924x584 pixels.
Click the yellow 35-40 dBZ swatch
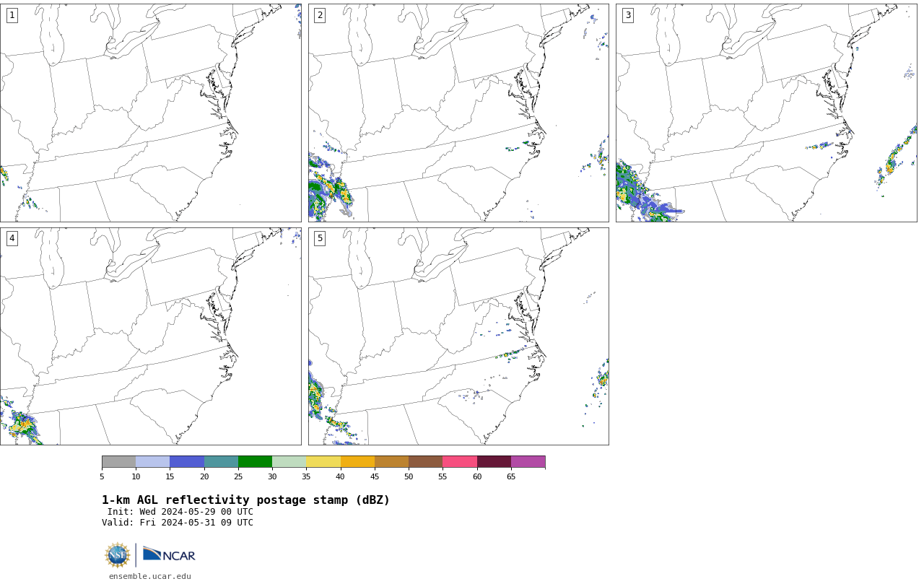[323, 462]
